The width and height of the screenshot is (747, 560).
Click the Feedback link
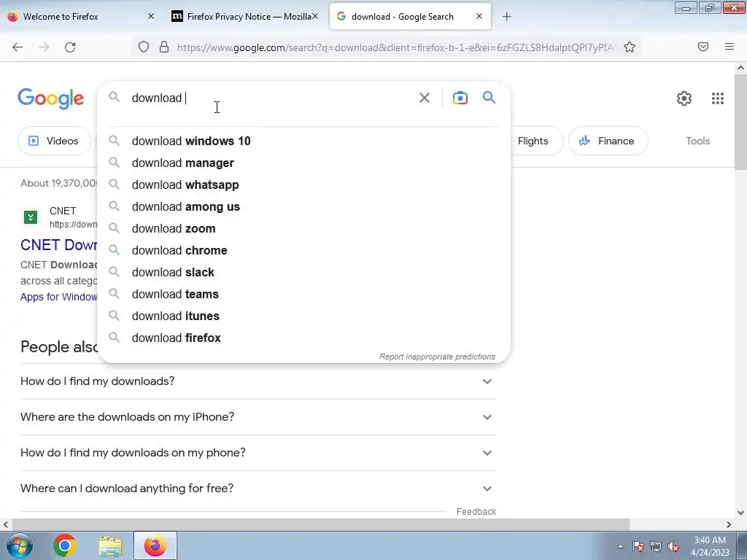[x=476, y=511]
